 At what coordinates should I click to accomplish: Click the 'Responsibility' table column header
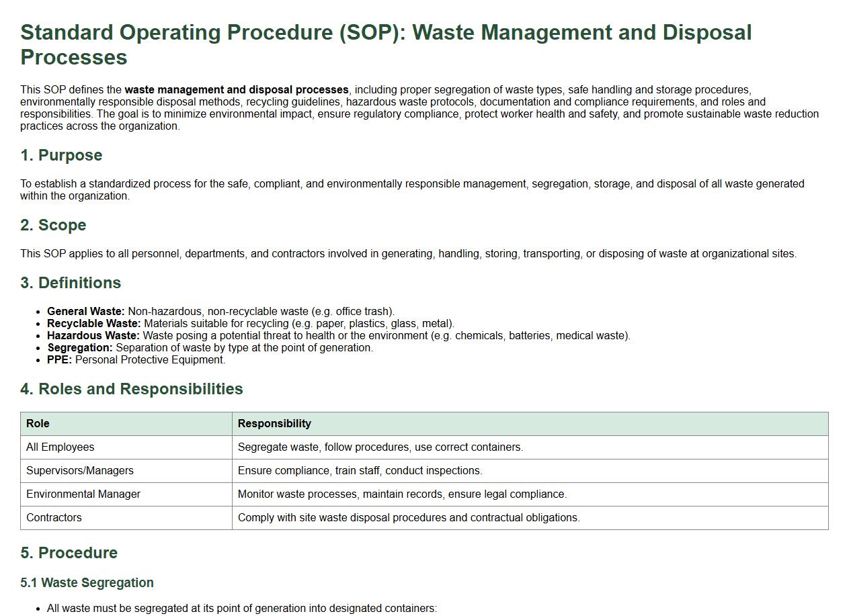click(274, 423)
